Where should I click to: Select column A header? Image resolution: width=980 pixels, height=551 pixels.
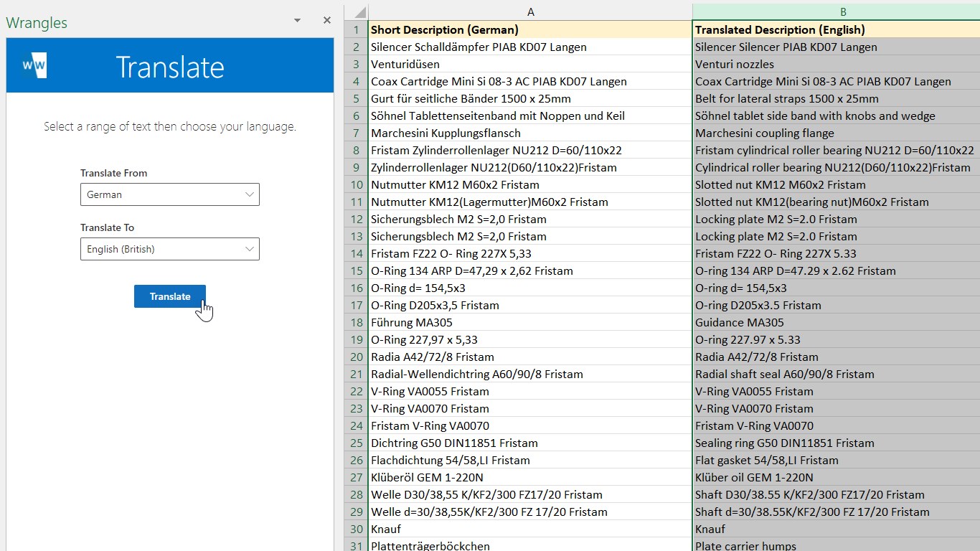point(531,12)
